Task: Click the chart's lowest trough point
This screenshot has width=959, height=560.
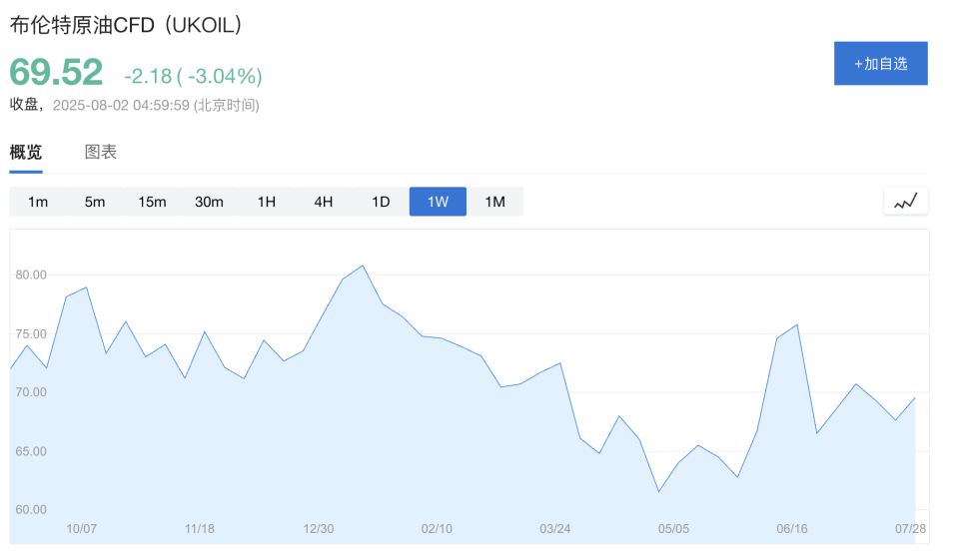Action: pyautogui.click(x=658, y=491)
